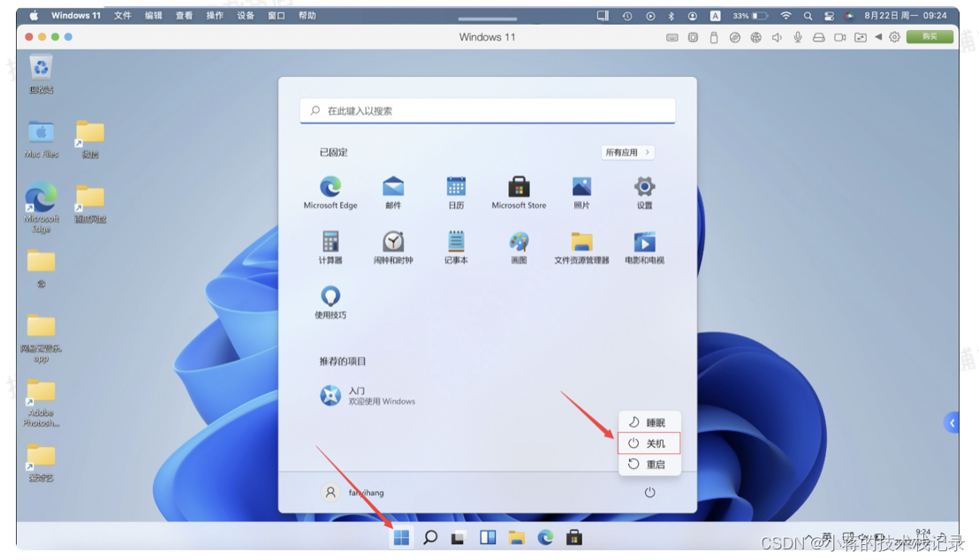
Task: Open the 照片 photos app
Action: (x=581, y=193)
